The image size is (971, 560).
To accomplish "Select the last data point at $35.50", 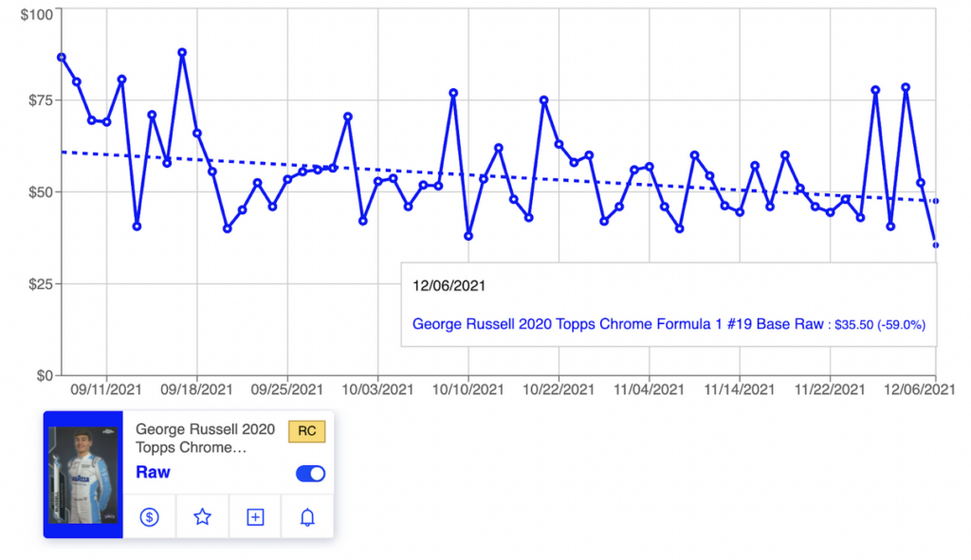I will tap(935, 245).
